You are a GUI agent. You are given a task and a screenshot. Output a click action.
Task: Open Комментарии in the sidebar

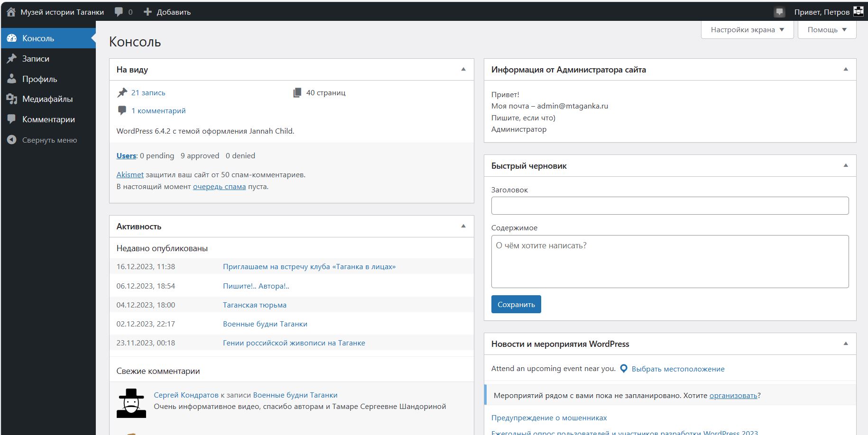coord(48,119)
